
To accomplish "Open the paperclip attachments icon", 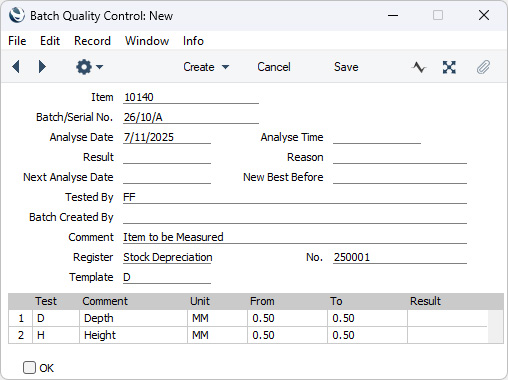I will pyautogui.click(x=483, y=67).
